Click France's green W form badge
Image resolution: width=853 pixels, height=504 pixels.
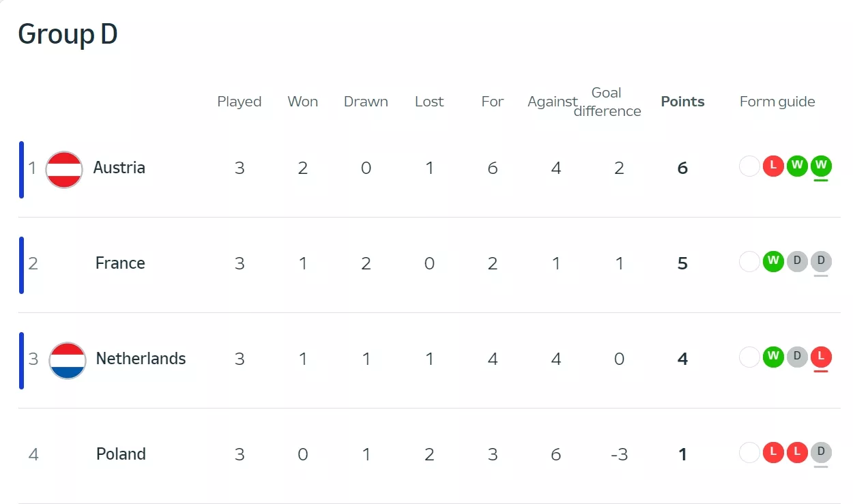coord(773,261)
